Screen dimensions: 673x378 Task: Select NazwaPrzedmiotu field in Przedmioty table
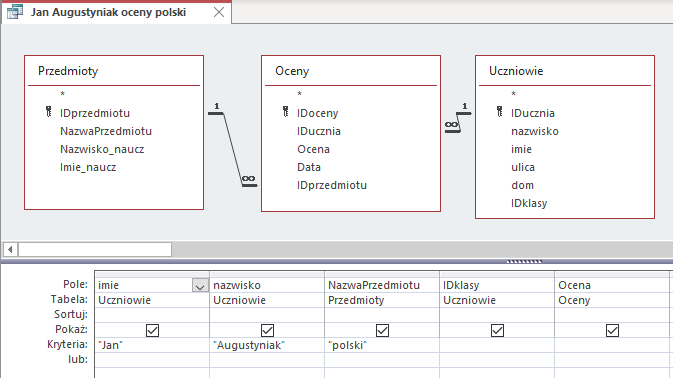106,131
